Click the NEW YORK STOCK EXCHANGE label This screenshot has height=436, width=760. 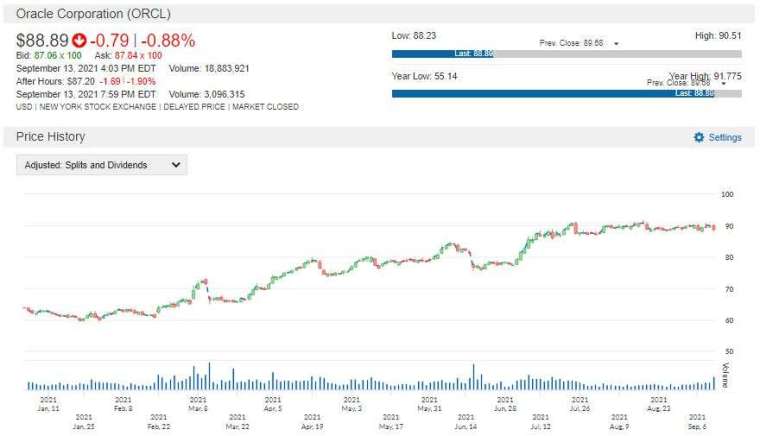click(x=98, y=107)
